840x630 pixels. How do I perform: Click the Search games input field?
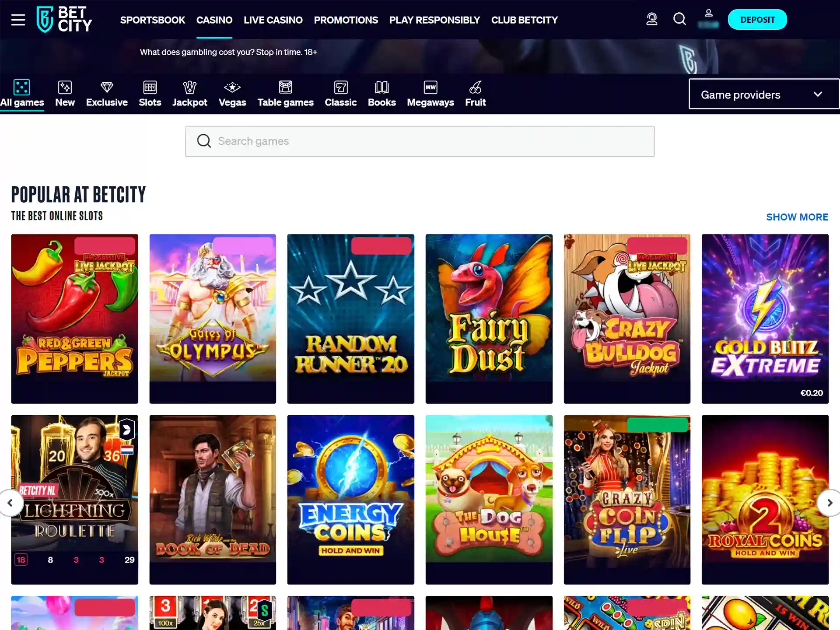pyautogui.click(x=420, y=141)
